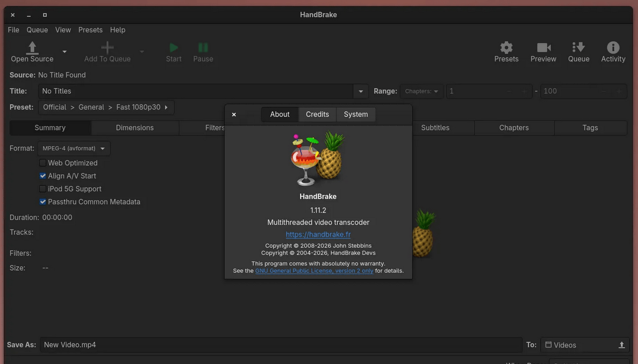Viewport: 638px width, 364px height.
Task: Enable the Web Optimized checkbox
Action: point(42,162)
